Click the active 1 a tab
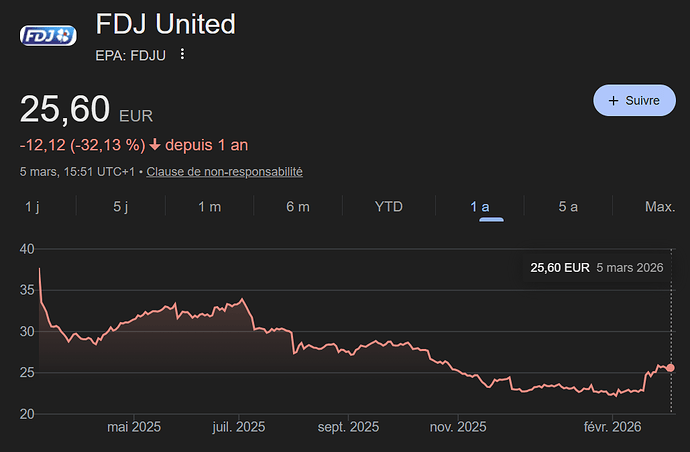The image size is (690, 452). click(480, 207)
